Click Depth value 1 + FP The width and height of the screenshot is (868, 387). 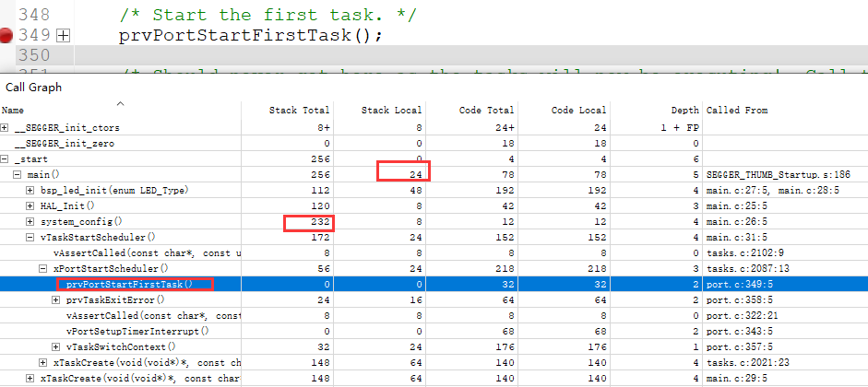click(x=681, y=128)
